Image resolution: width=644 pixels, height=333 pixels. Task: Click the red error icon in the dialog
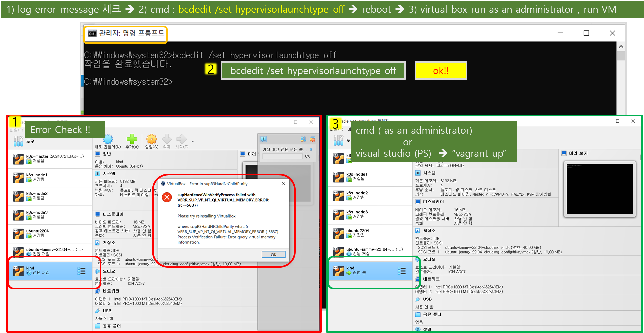[x=167, y=197]
